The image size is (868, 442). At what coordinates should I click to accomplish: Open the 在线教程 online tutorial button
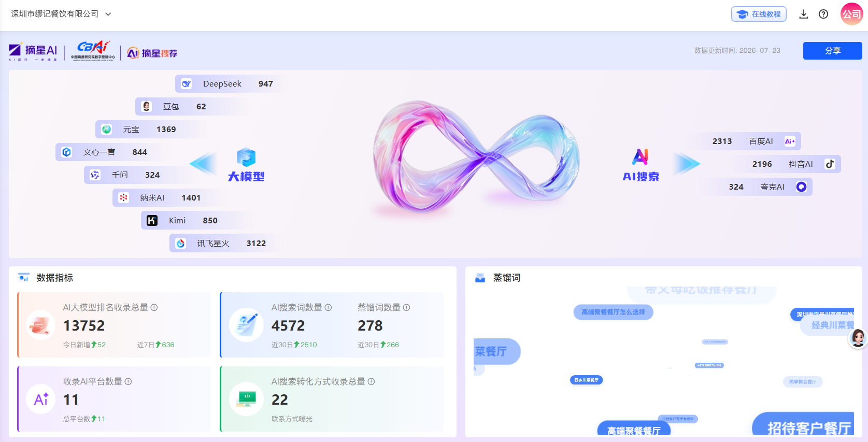[x=759, y=14]
